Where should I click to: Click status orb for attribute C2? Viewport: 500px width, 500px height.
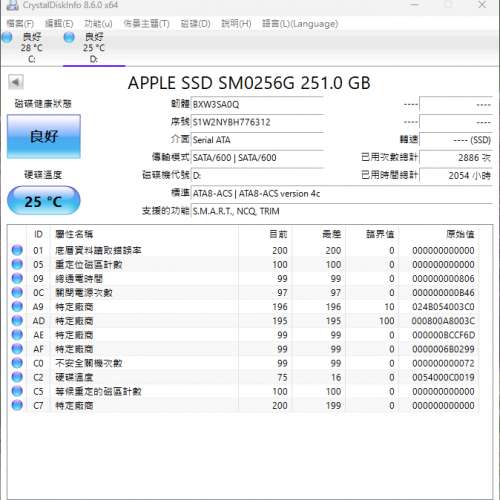tap(17, 377)
